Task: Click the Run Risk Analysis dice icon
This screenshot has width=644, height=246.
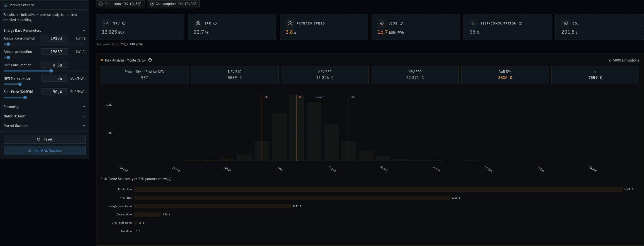Action: pos(30,151)
